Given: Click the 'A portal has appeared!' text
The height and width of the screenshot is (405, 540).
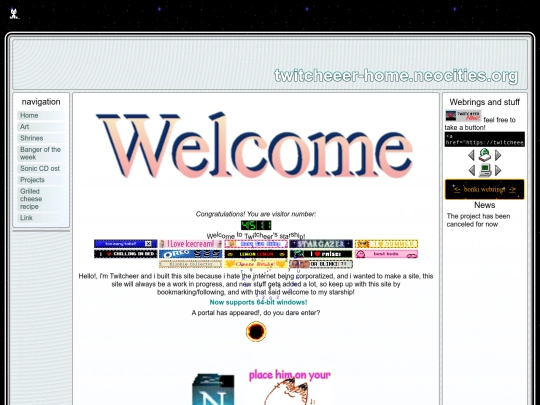Looking at the screenshot, I should tap(256, 313).
